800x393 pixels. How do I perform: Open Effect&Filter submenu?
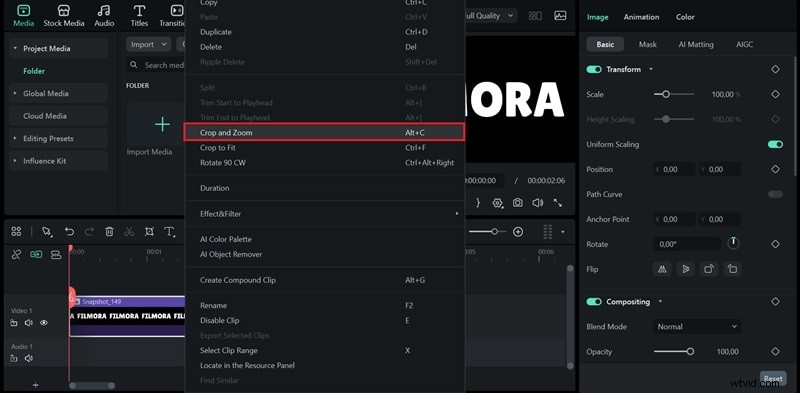pyautogui.click(x=324, y=213)
